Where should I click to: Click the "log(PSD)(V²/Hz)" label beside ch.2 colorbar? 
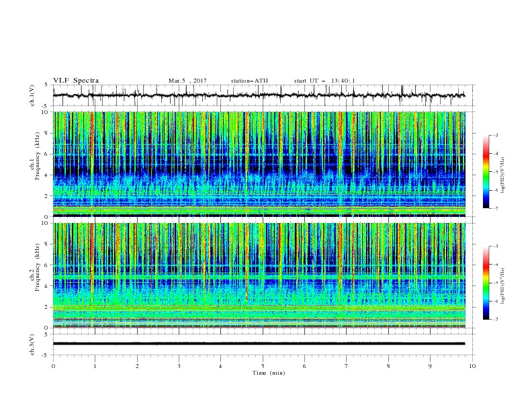point(502,285)
